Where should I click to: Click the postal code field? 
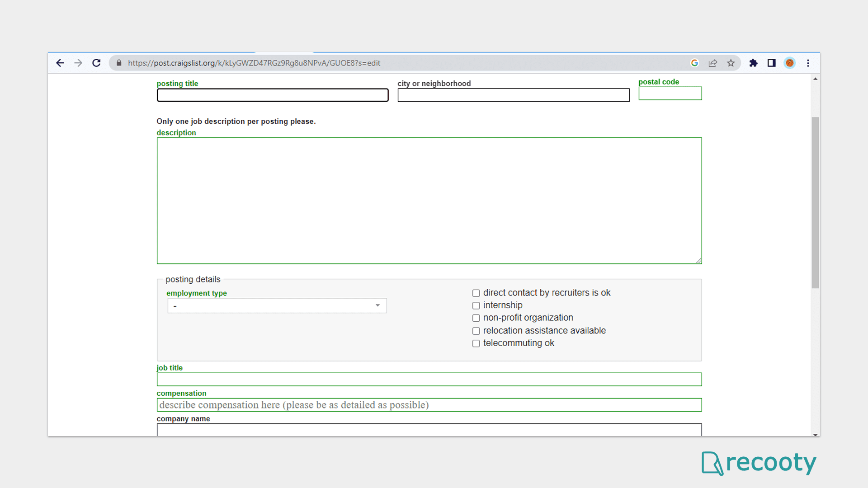click(x=670, y=94)
